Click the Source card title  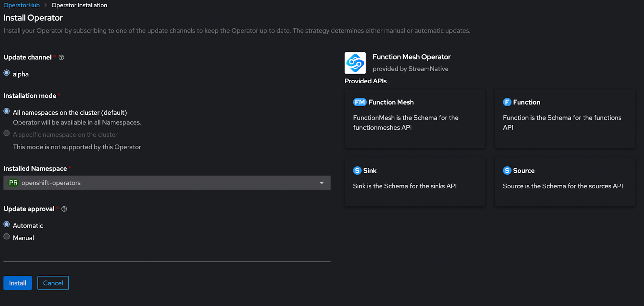(x=524, y=171)
